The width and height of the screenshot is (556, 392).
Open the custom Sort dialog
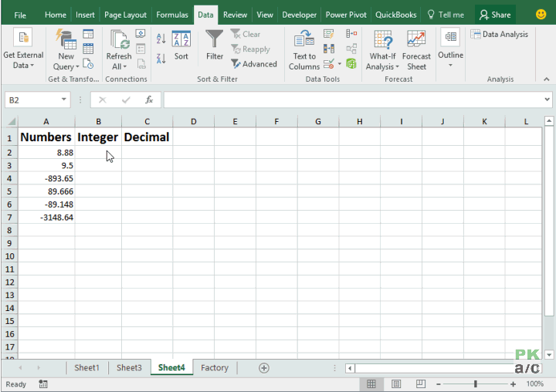point(181,46)
